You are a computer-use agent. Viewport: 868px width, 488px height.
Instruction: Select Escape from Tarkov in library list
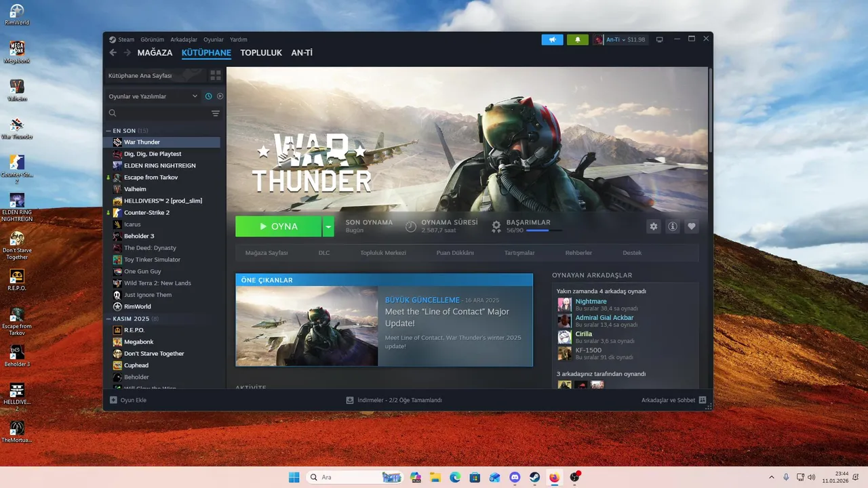coord(162,178)
